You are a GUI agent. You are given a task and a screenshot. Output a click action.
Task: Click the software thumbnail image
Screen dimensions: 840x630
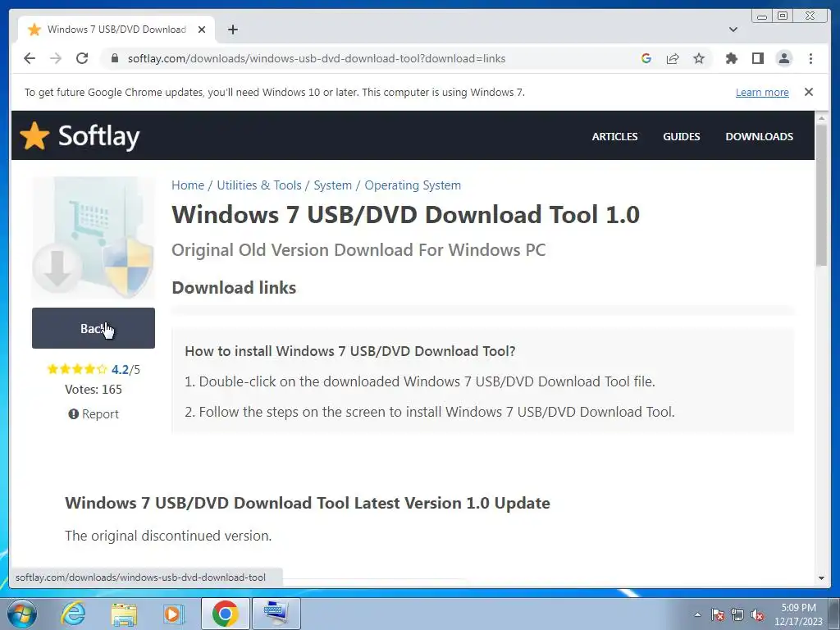click(94, 238)
